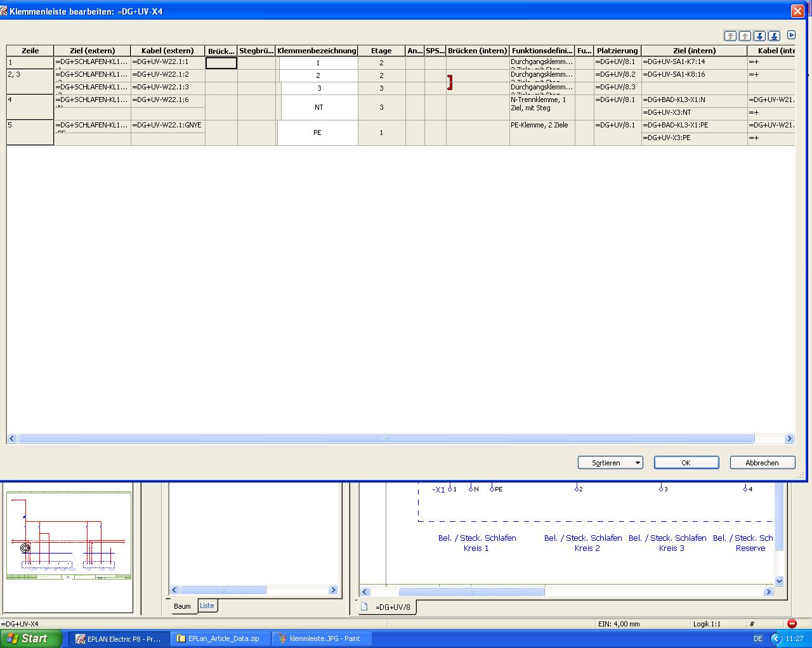This screenshot has width=812, height=648.
Task: Click the dialog table horizontal scrollbar thumb
Action: [386, 439]
